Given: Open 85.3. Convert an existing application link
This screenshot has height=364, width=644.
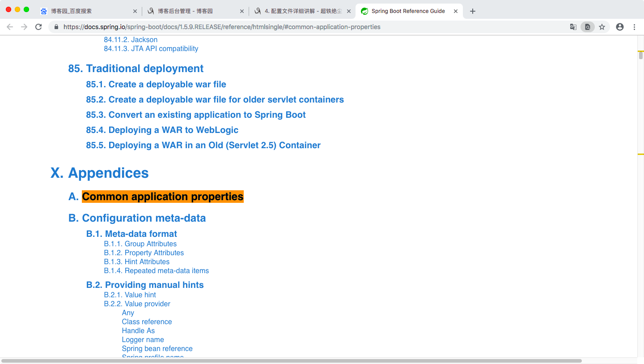Looking at the screenshot, I should pos(196,115).
